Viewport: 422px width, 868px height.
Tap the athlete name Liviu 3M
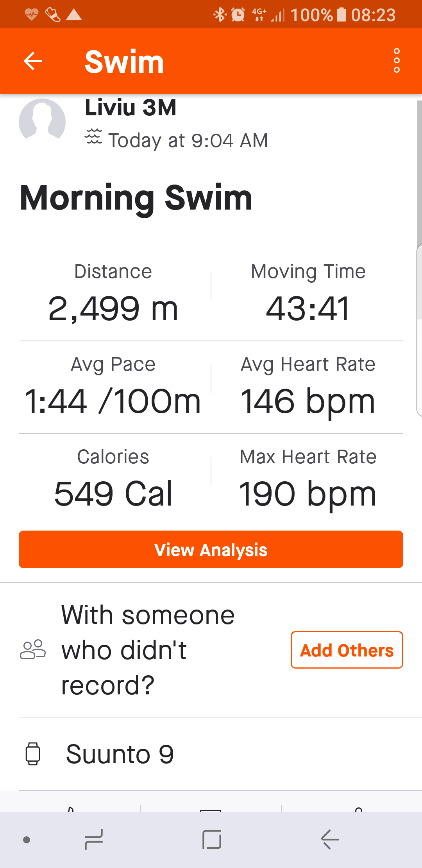131,108
